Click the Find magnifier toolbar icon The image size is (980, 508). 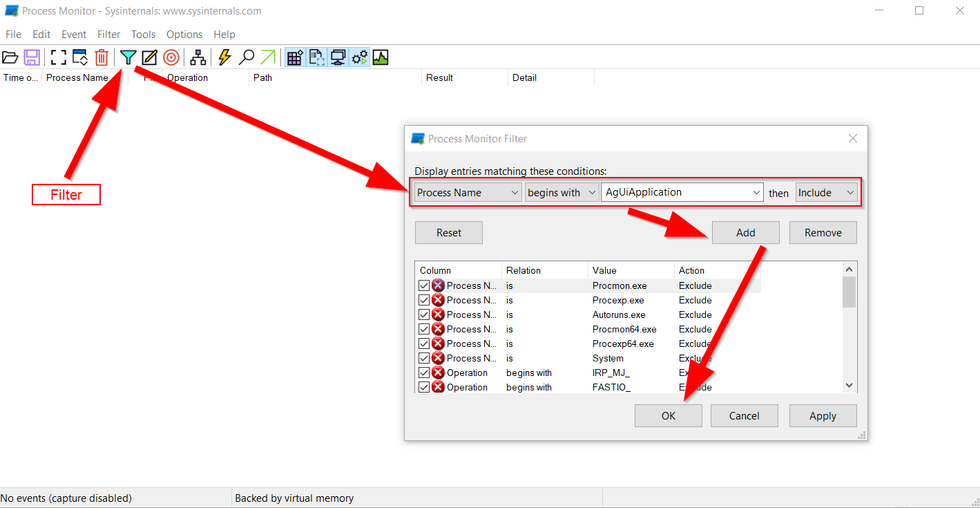pyautogui.click(x=247, y=57)
